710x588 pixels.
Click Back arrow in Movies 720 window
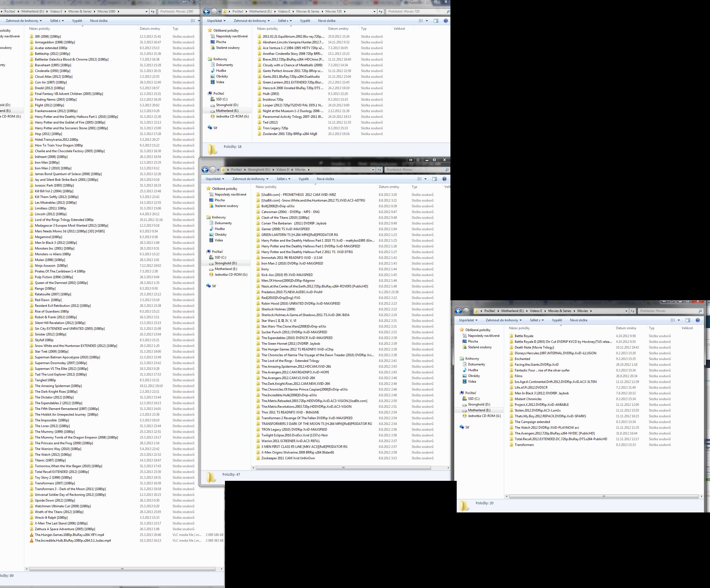206,11
